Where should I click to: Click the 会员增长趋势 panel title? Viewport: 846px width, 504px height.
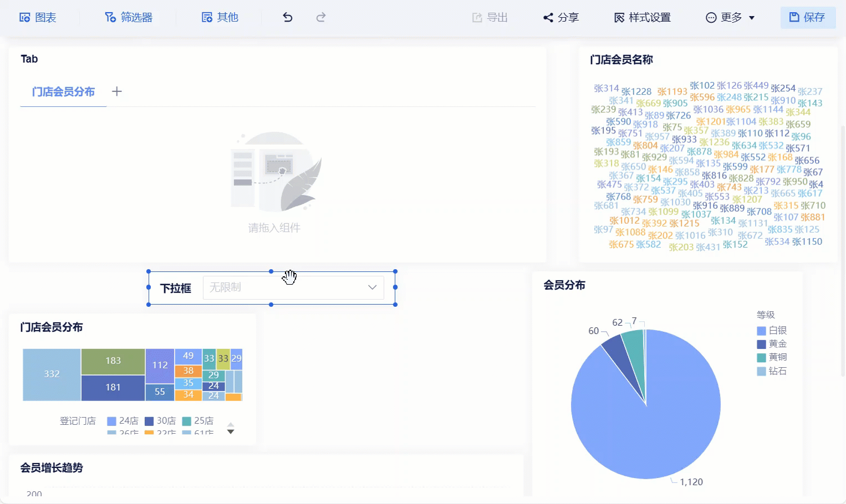[x=52, y=468]
